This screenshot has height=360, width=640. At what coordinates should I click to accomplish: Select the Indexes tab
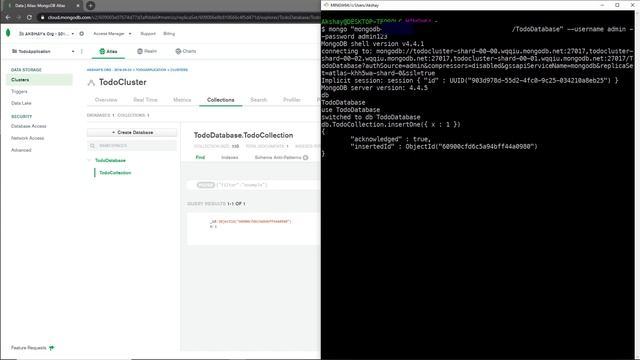pyautogui.click(x=229, y=157)
